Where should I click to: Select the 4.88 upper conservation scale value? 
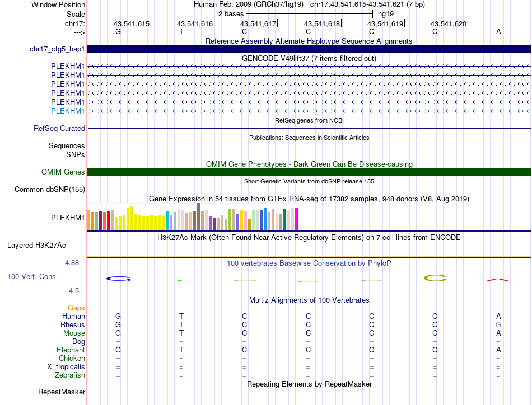[72, 263]
